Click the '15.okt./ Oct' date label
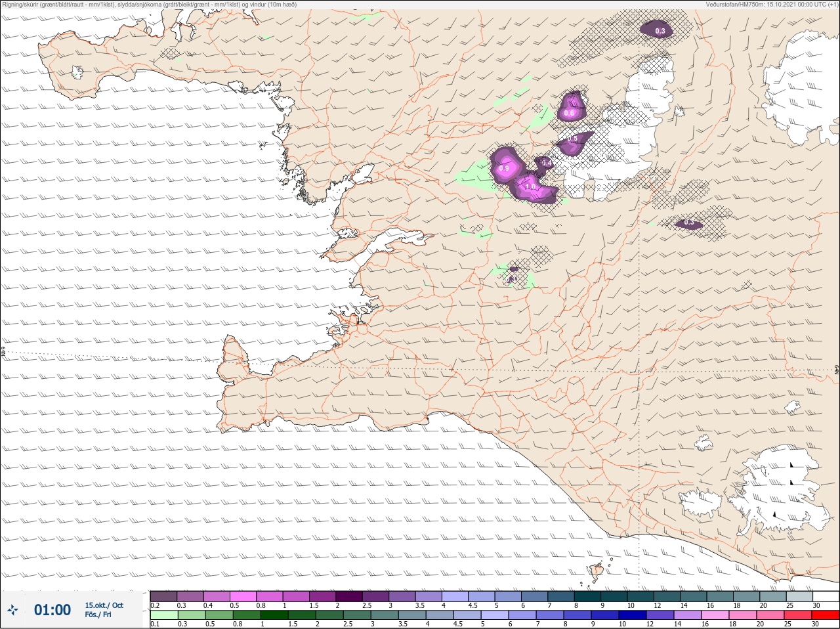840x629 pixels. [104, 605]
